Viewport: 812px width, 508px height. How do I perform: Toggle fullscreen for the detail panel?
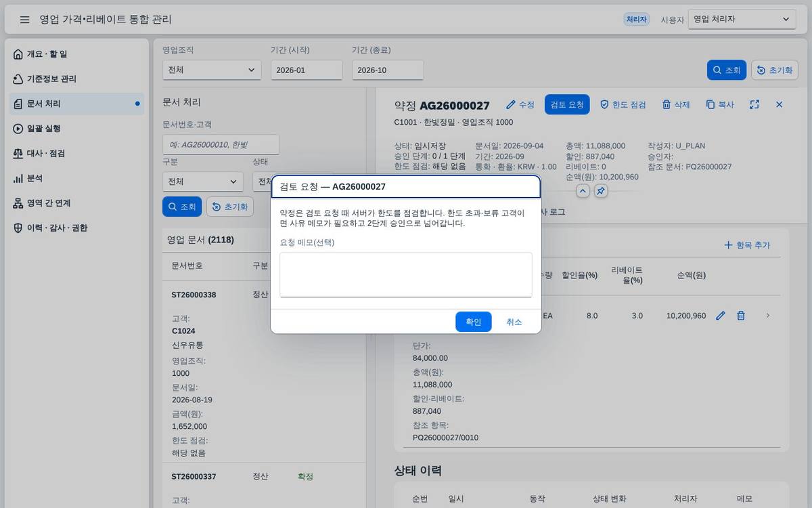(754, 104)
